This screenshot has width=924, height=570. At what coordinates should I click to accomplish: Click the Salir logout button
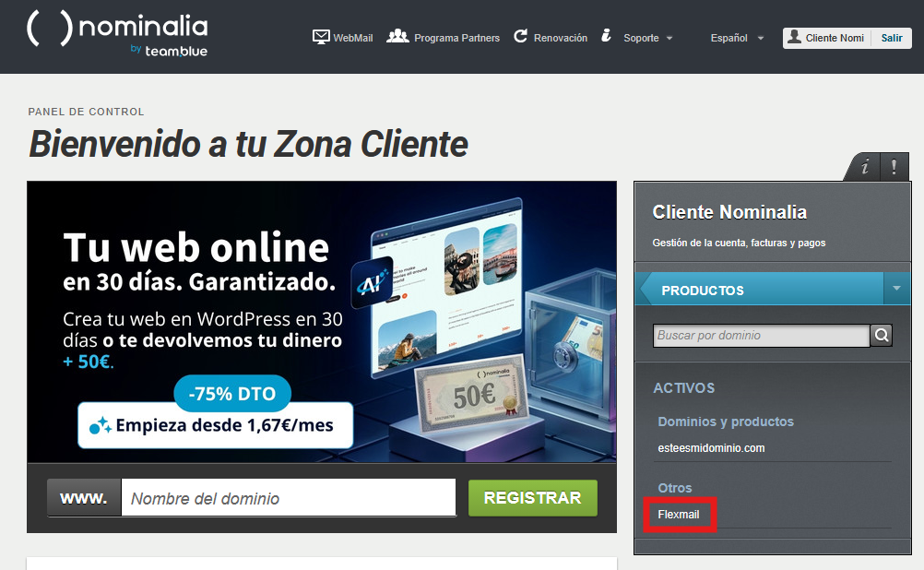[x=892, y=38]
